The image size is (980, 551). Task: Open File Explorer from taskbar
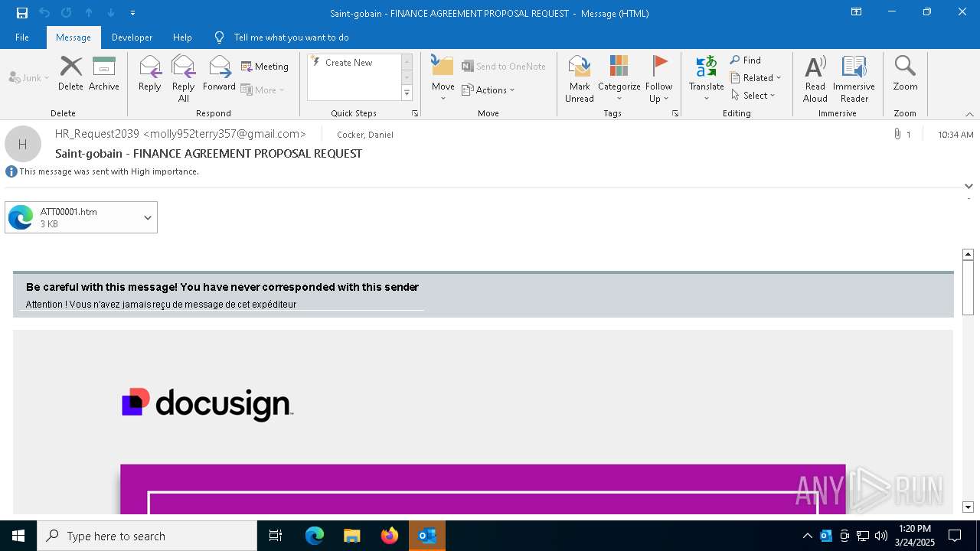(351, 536)
